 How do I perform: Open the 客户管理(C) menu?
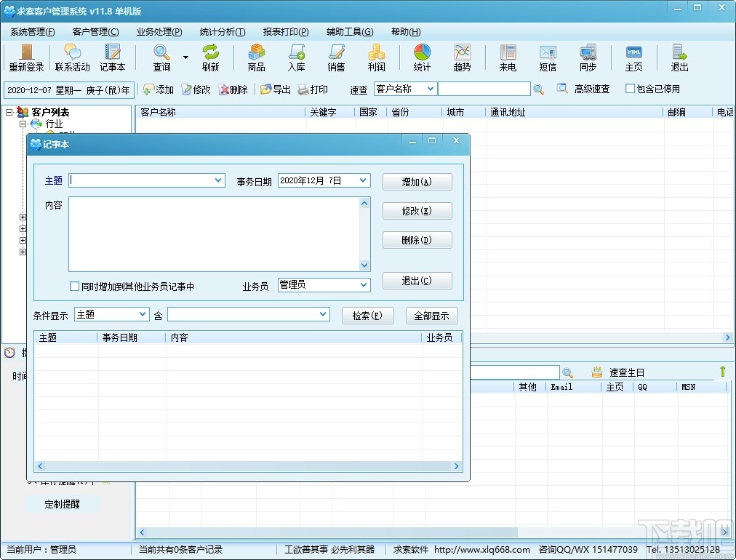tap(96, 32)
